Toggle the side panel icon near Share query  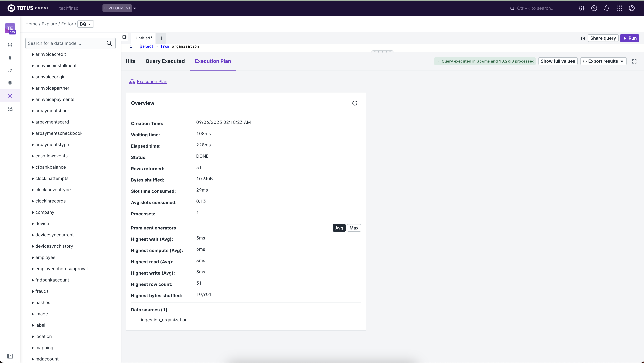(x=583, y=39)
